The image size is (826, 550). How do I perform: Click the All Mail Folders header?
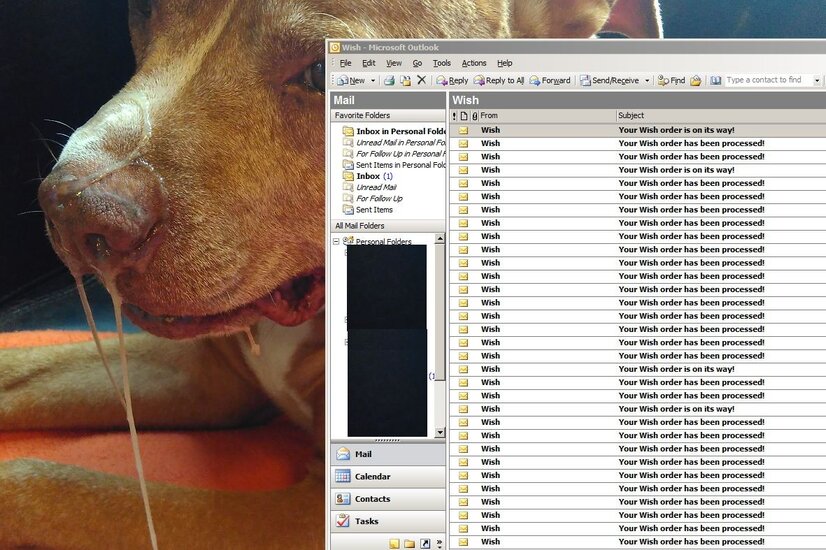pos(388,226)
